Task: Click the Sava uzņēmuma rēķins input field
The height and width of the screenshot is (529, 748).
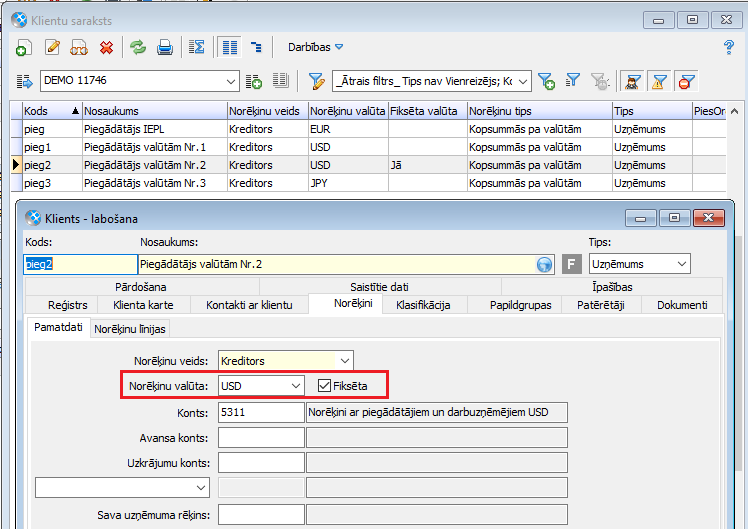Action: (x=261, y=515)
